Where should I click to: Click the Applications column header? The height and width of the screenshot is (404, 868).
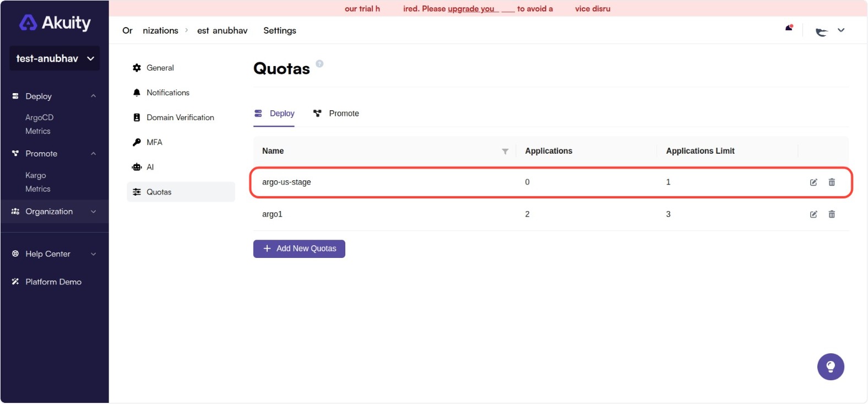click(x=549, y=151)
